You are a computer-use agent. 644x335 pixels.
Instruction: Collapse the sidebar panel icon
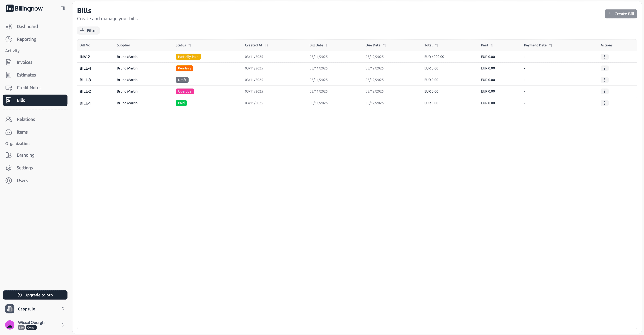click(63, 9)
